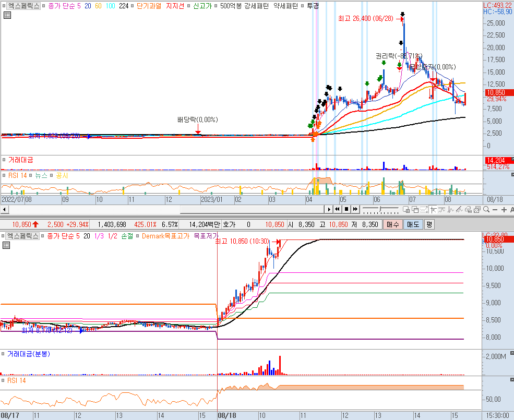Viewport: 514px width, 420px height.
Task: Click the stop button in chart toolbar
Action: tap(346, 209)
